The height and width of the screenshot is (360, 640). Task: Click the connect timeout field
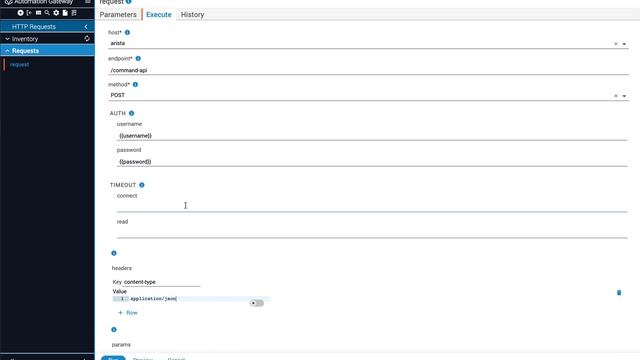[372, 207]
